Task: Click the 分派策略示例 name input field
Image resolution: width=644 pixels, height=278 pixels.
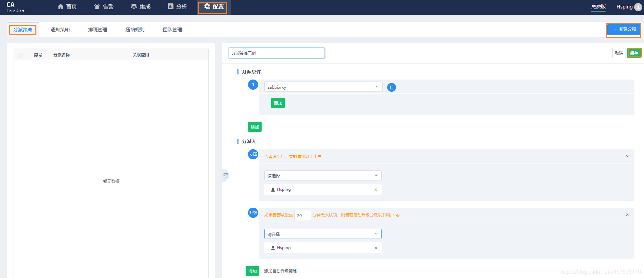Action: (x=277, y=53)
